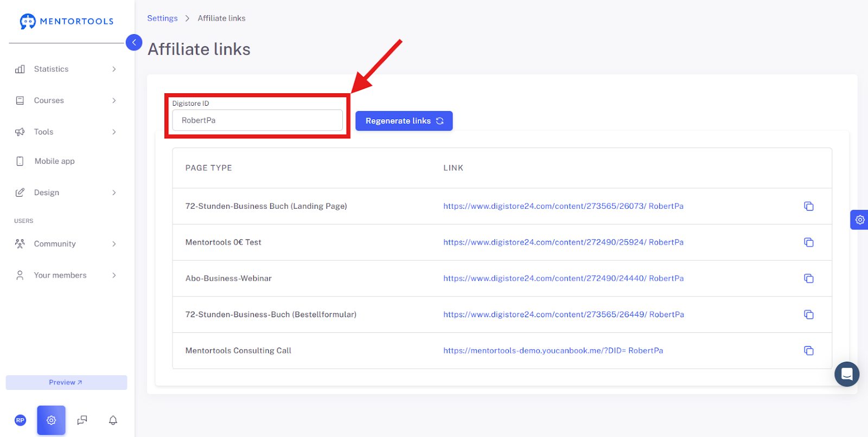Open the digistore24 link ending 26073/ RobertPa
Screen dimensions: 868x437
(x=563, y=206)
